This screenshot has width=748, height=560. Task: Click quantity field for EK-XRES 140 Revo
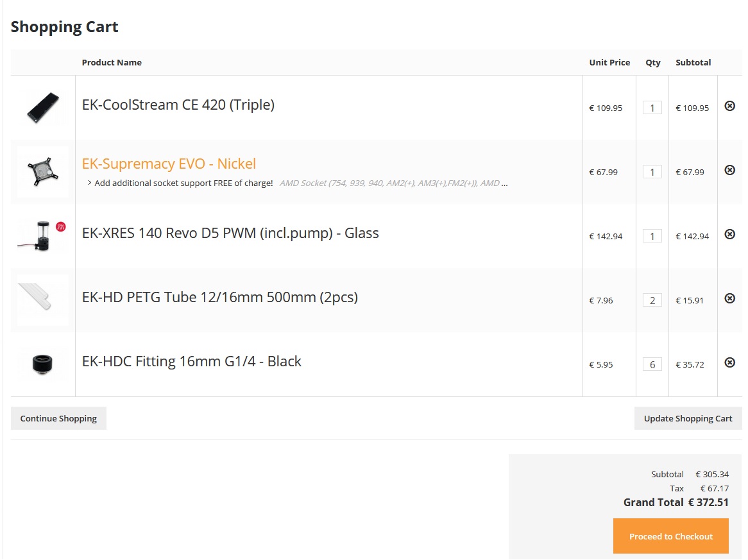click(652, 236)
